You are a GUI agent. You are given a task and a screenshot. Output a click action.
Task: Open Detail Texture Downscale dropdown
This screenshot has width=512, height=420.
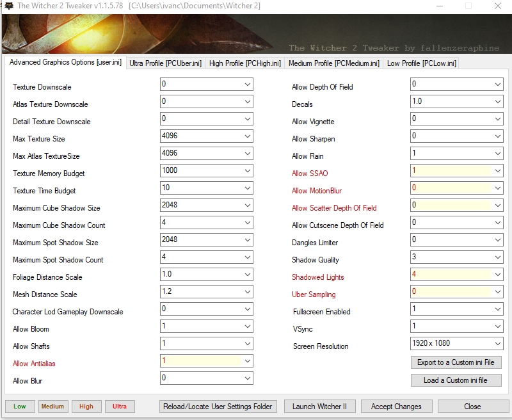206,119
